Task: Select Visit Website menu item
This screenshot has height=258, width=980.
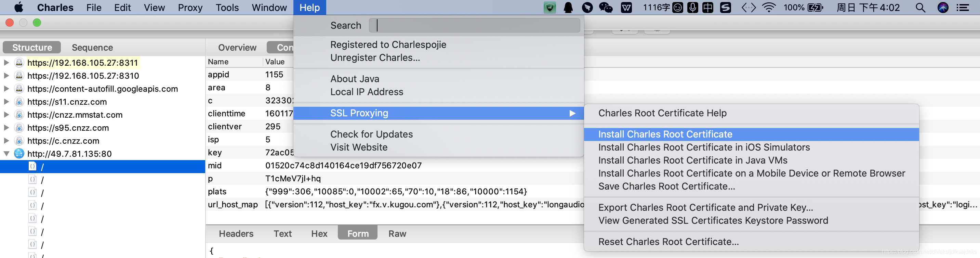Action: (x=438, y=147)
